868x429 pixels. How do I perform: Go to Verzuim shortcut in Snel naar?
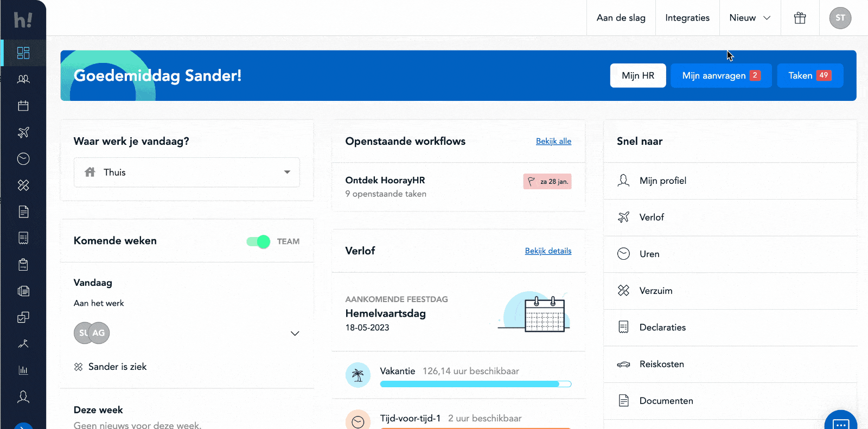point(730,291)
